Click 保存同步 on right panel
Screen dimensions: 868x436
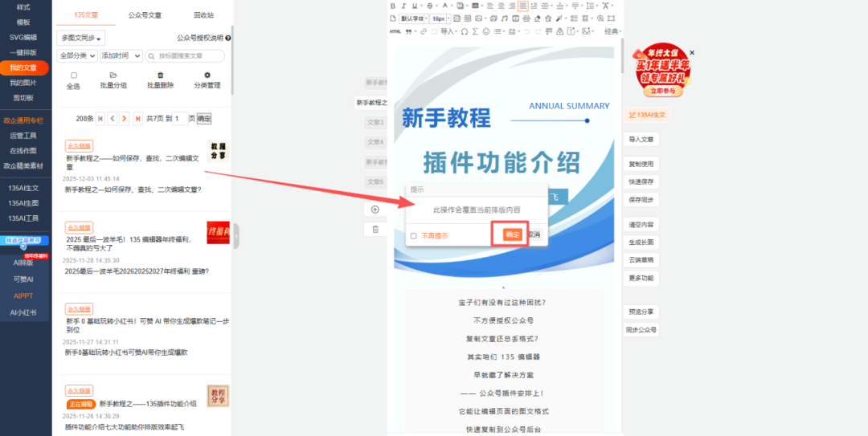(641, 199)
